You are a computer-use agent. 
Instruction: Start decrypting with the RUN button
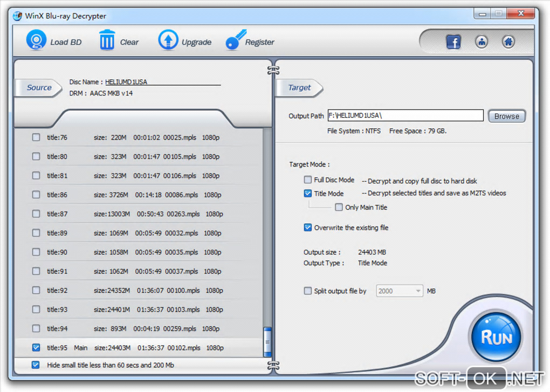pos(496,336)
